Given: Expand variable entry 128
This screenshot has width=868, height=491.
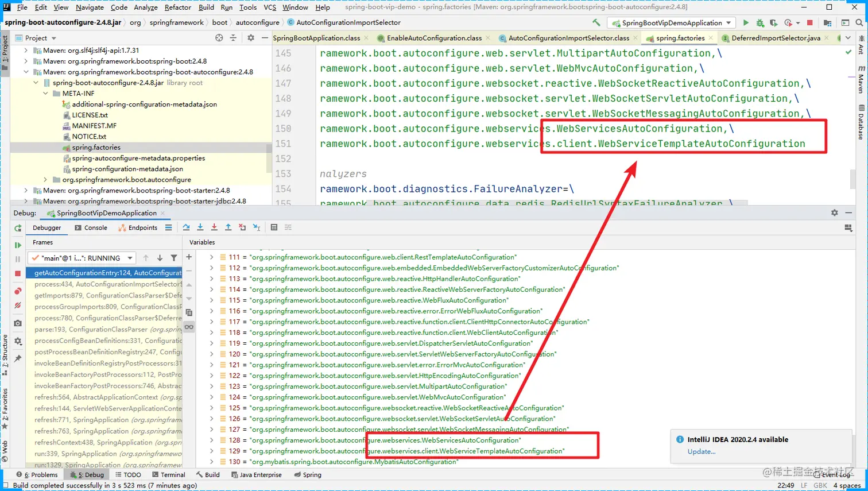Looking at the screenshot, I should pyautogui.click(x=211, y=440).
